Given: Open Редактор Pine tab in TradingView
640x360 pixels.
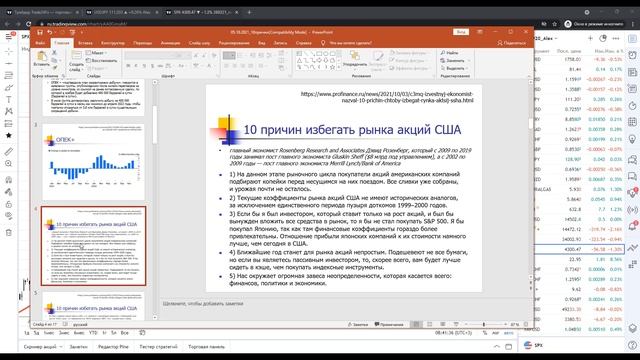Looking at the screenshot, I should click(113, 347).
